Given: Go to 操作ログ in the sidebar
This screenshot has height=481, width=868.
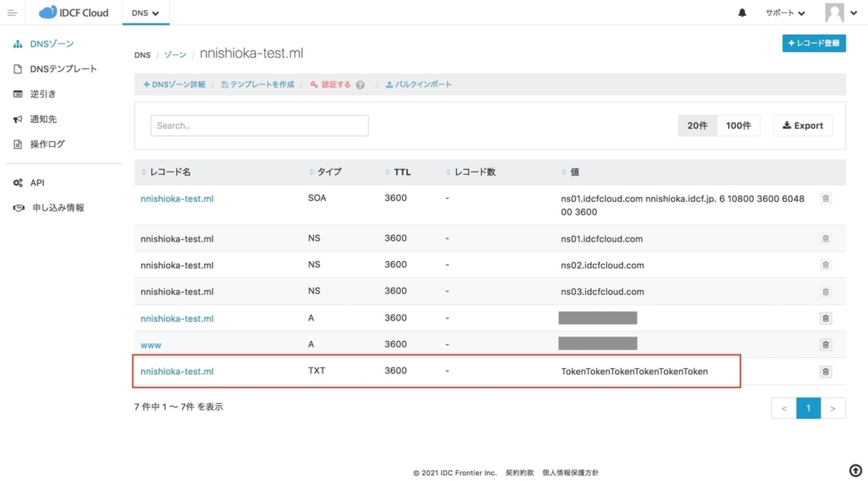Looking at the screenshot, I should 47,144.
